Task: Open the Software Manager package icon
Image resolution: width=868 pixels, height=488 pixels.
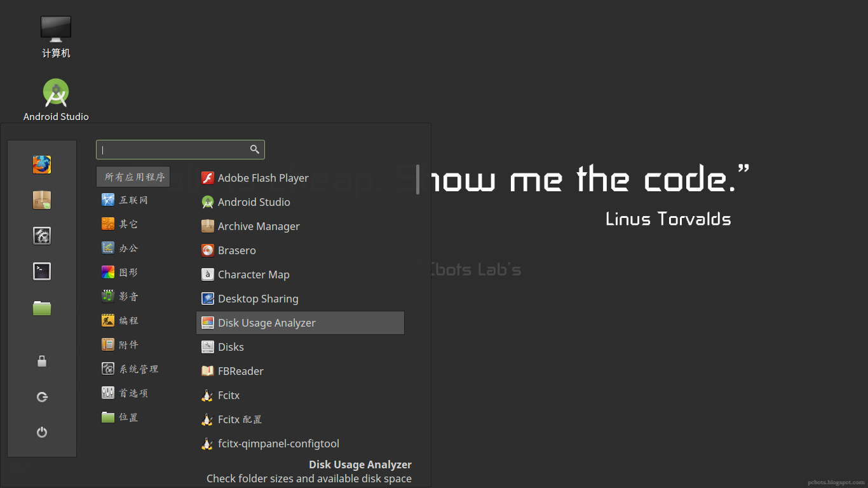Action: 42,200
